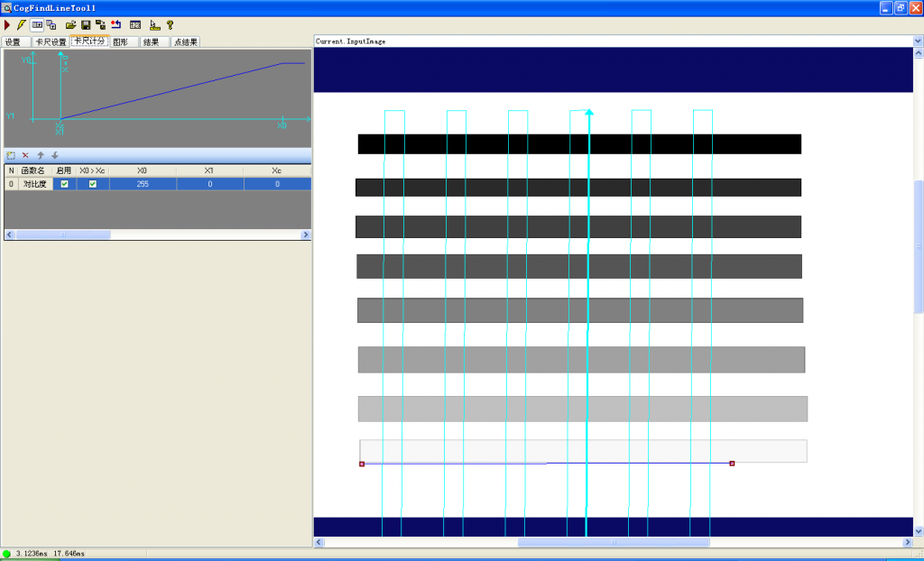Click the 17.646ms timing in status bar
This screenshot has width=924, height=561.
coord(69,554)
